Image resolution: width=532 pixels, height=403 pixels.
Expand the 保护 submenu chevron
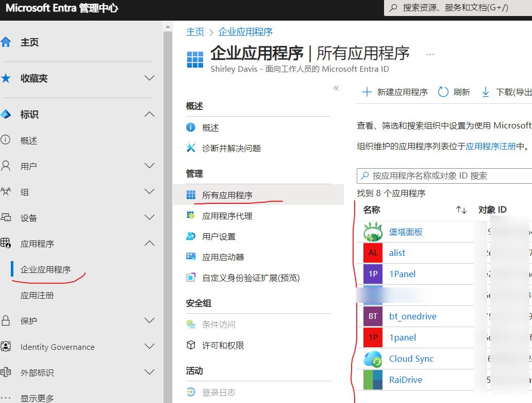(149, 320)
